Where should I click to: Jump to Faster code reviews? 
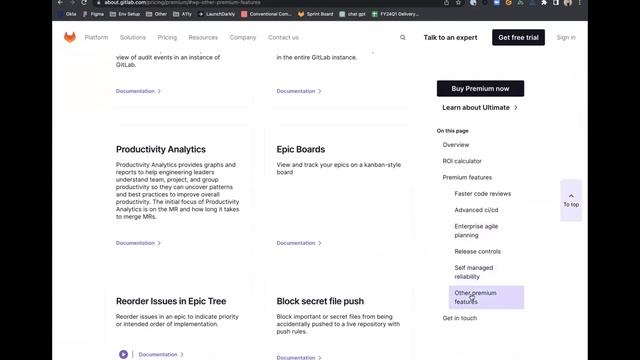coord(482,193)
